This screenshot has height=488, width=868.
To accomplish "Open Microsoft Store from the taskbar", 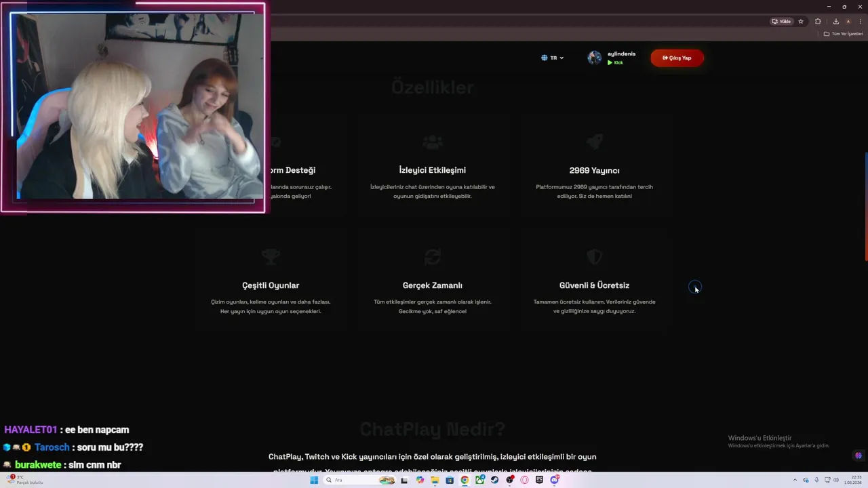I will click(450, 480).
